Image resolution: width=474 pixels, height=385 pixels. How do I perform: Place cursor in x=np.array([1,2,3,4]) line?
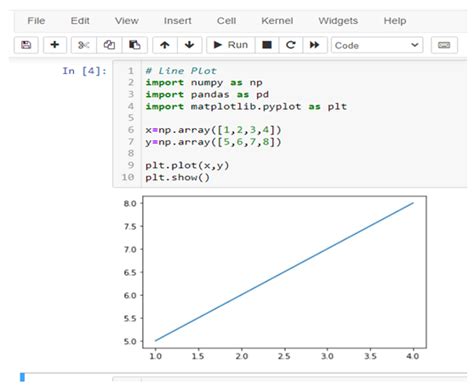pyautogui.click(x=213, y=130)
